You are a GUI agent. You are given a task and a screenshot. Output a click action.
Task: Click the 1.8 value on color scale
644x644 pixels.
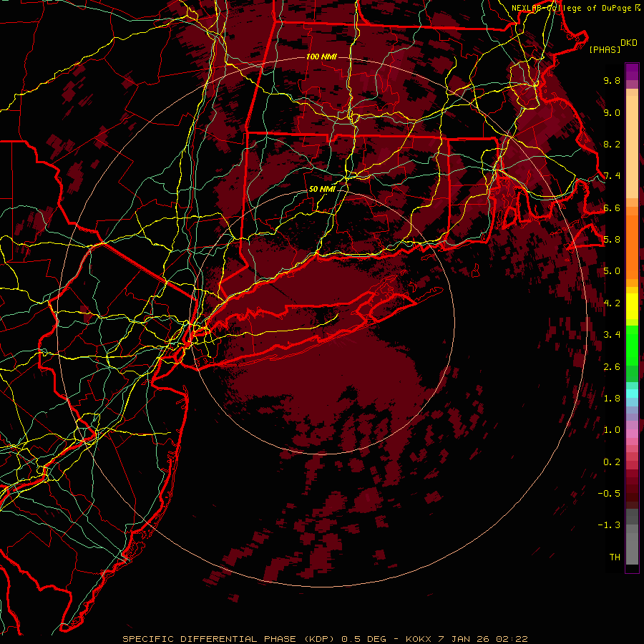(612, 399)
